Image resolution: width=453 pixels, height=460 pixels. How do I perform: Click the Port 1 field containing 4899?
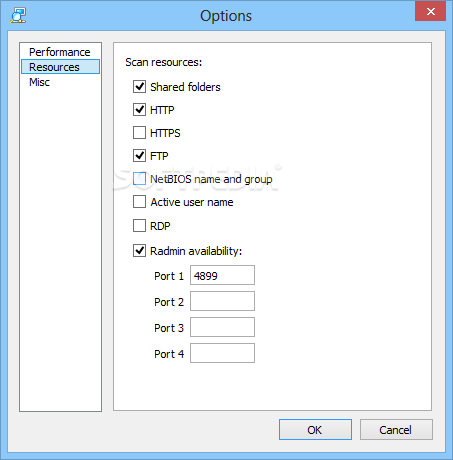click(222, 275)
